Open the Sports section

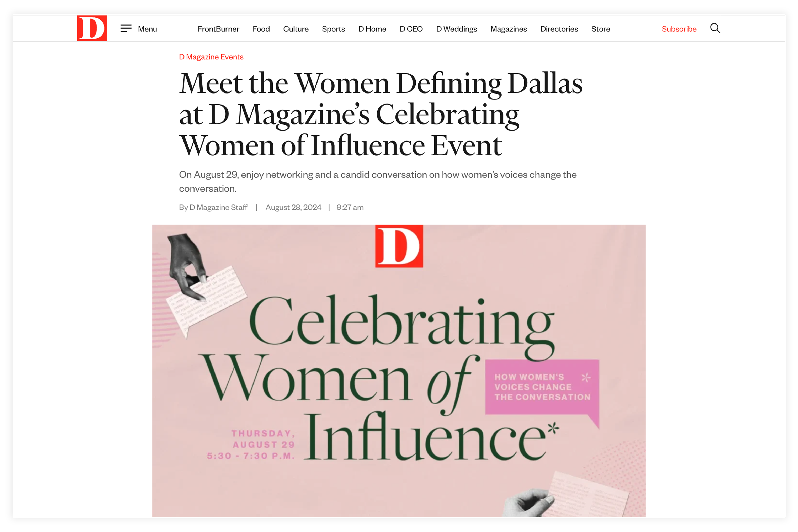point(333,29)
